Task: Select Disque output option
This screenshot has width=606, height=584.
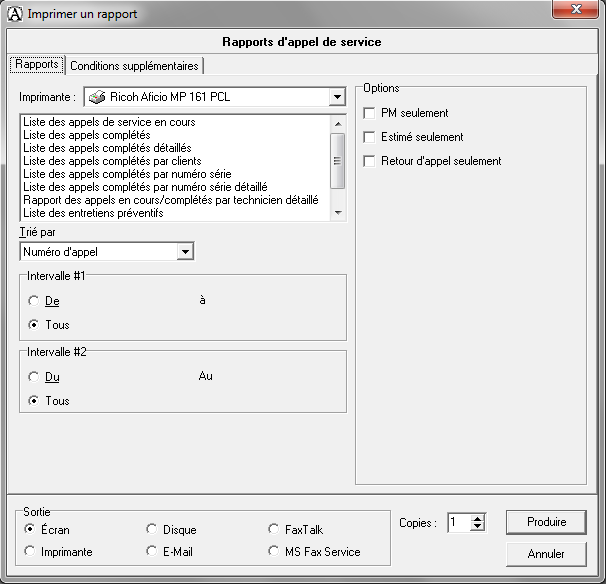Action: [x=152, y=529]
